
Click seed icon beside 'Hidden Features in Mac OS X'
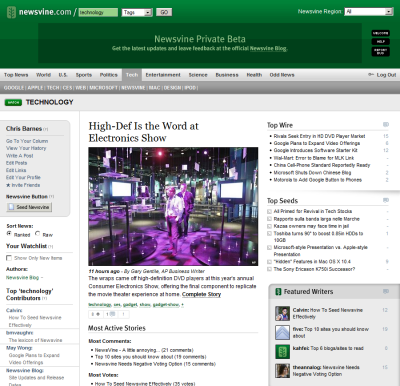(269, 262)
